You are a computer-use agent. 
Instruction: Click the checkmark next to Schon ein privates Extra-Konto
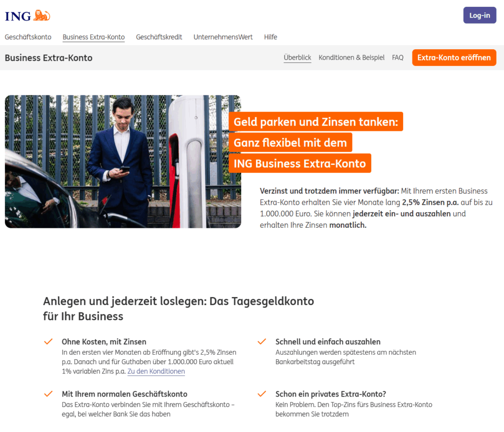262,394
